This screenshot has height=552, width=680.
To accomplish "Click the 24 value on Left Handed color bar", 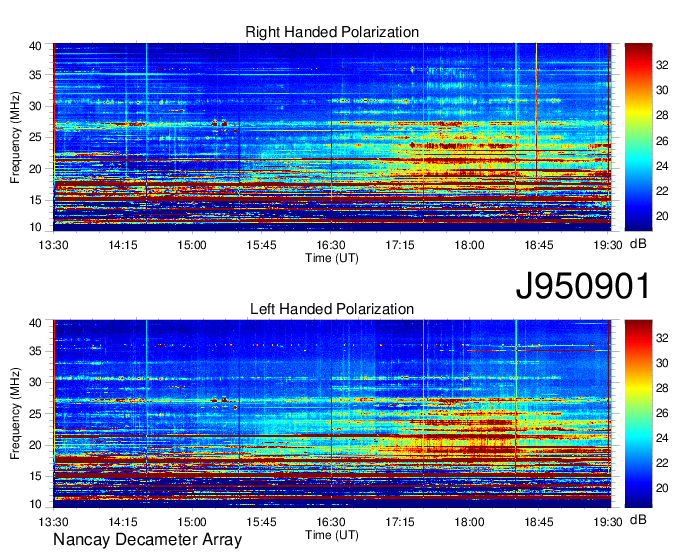I will [662, 438].
